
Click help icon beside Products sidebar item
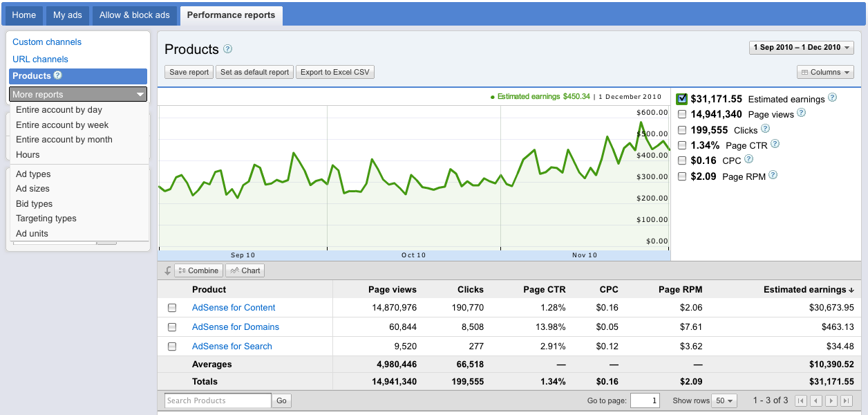(57, 75)
